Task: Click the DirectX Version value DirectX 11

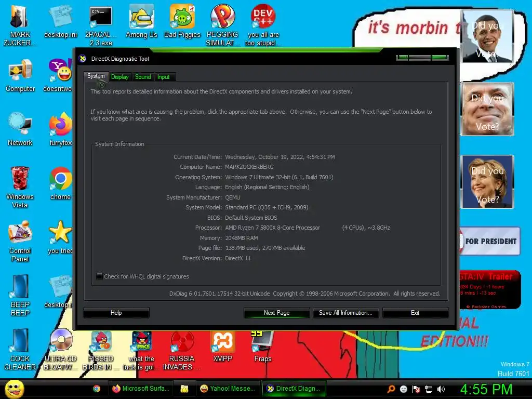Action: (238, 258)
